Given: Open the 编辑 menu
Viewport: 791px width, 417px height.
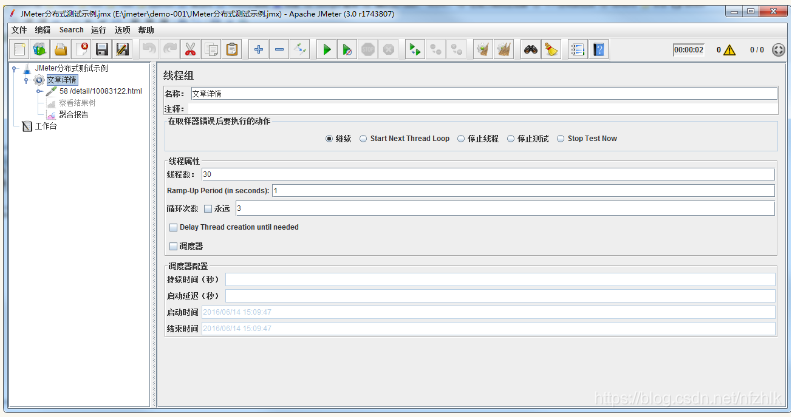Looking at the screenshot, I should (x=42, y=30).
